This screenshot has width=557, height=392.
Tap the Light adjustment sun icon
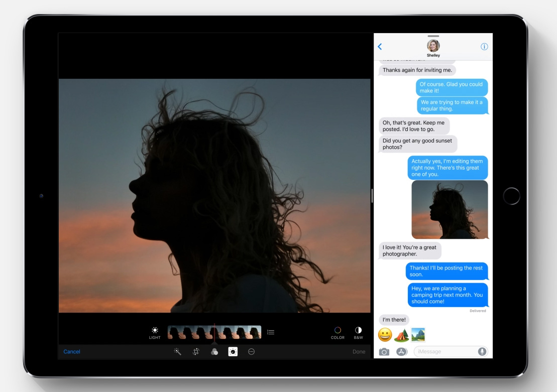(155, 330)
